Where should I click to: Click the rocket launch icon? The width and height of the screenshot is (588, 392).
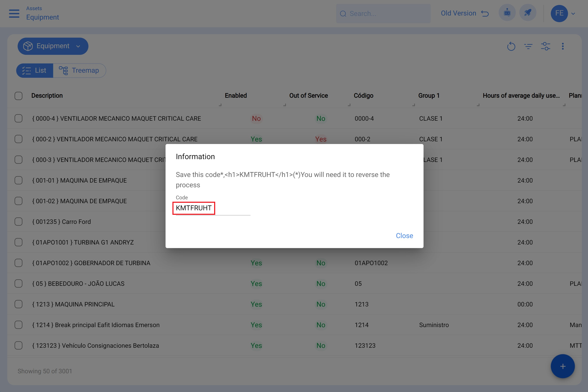click(528, 13)
